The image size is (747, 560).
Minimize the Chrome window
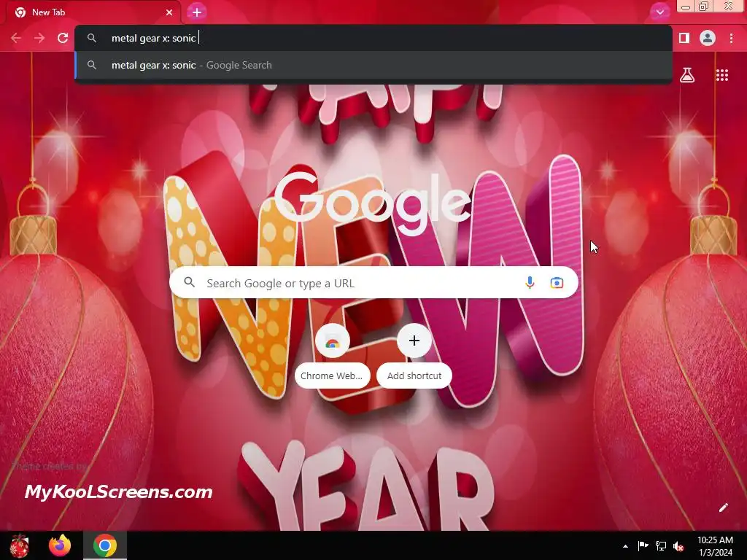[686, 6]
